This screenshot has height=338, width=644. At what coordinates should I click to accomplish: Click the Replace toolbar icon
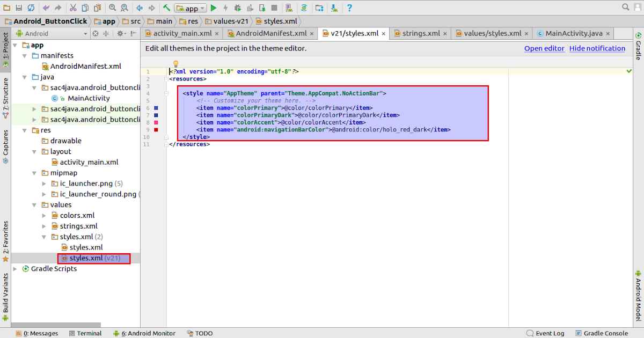[125, 8]
